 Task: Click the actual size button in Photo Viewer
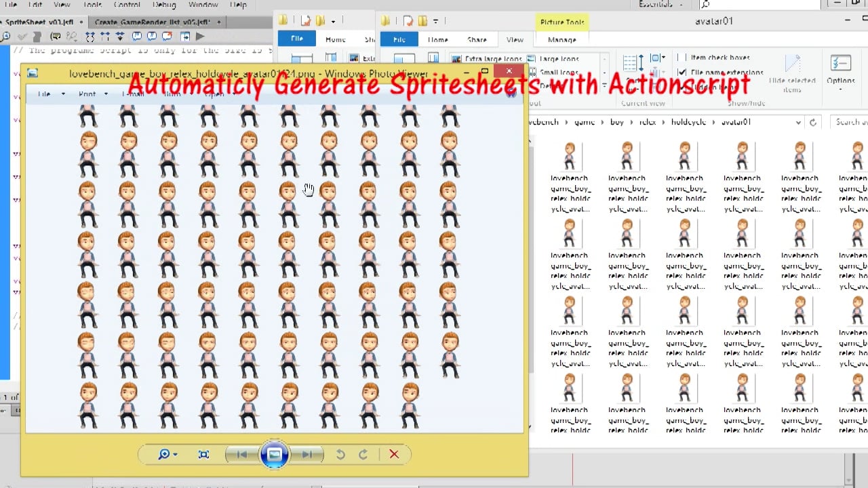203,455
